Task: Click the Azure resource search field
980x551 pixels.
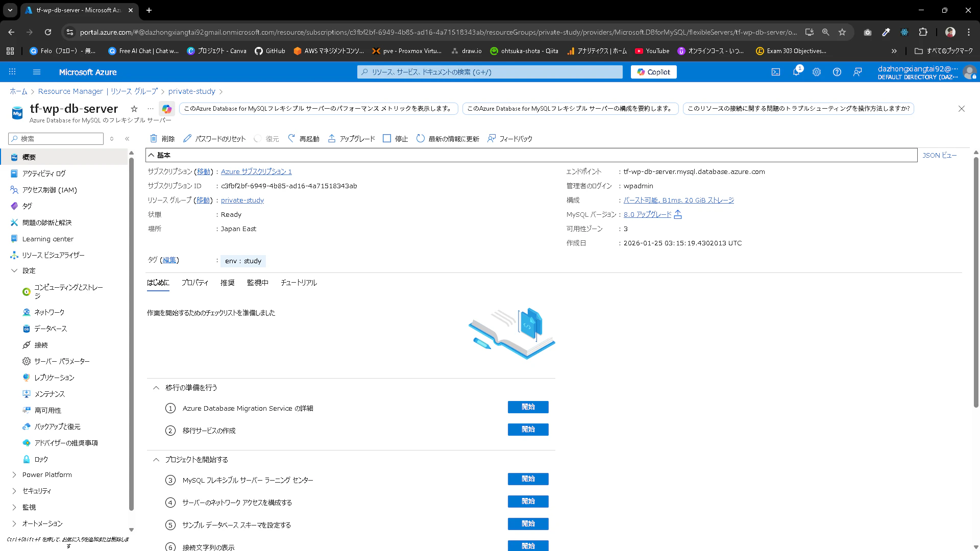Action: click(490, 72)
